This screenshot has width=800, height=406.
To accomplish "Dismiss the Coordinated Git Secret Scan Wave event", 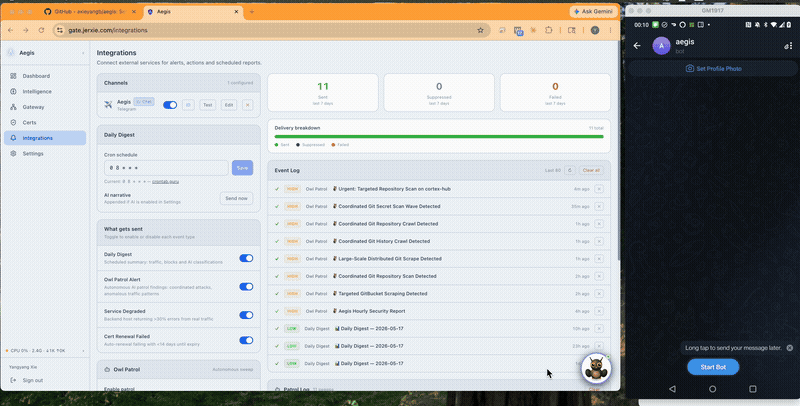I will (599, 207).
